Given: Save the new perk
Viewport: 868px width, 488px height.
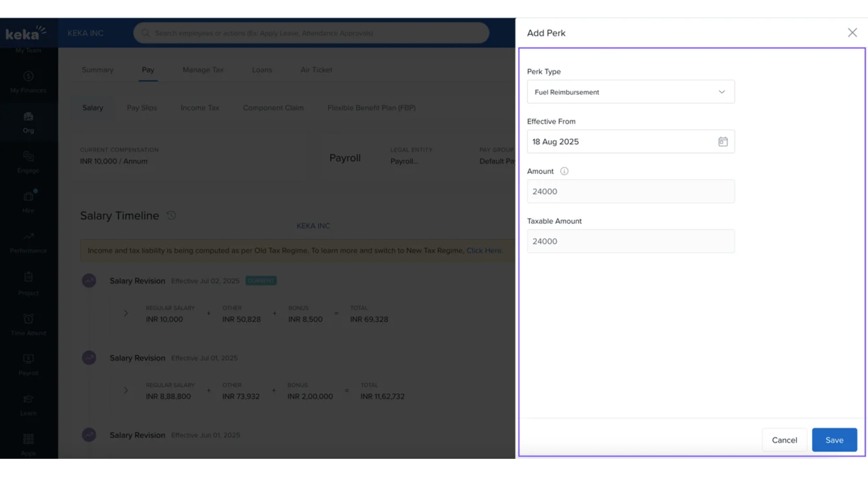Looking at the screenshot, I should tap(834, 440).
